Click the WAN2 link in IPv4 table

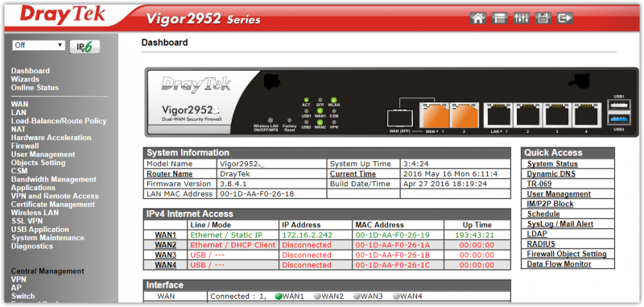pos(166,245)
